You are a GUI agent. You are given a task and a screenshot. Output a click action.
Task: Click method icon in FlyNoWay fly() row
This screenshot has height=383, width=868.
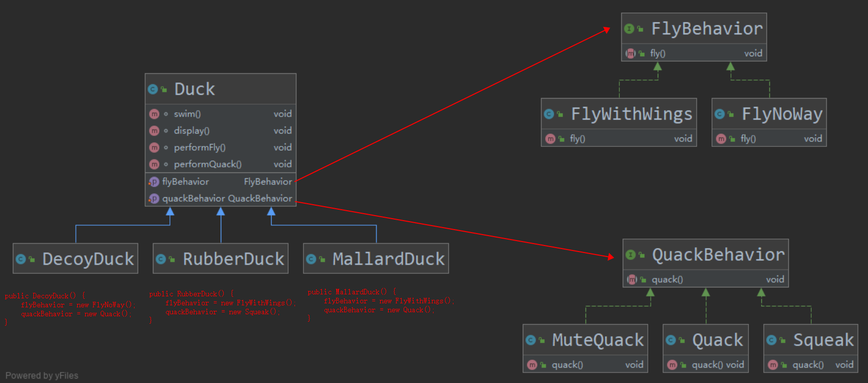tap(721, 139)
